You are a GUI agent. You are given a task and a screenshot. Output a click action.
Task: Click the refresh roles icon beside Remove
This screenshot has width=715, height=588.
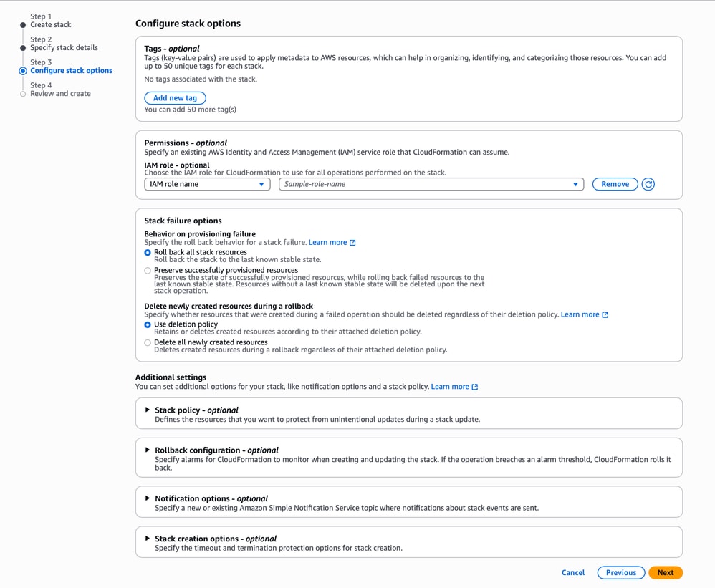click(648, 184)
